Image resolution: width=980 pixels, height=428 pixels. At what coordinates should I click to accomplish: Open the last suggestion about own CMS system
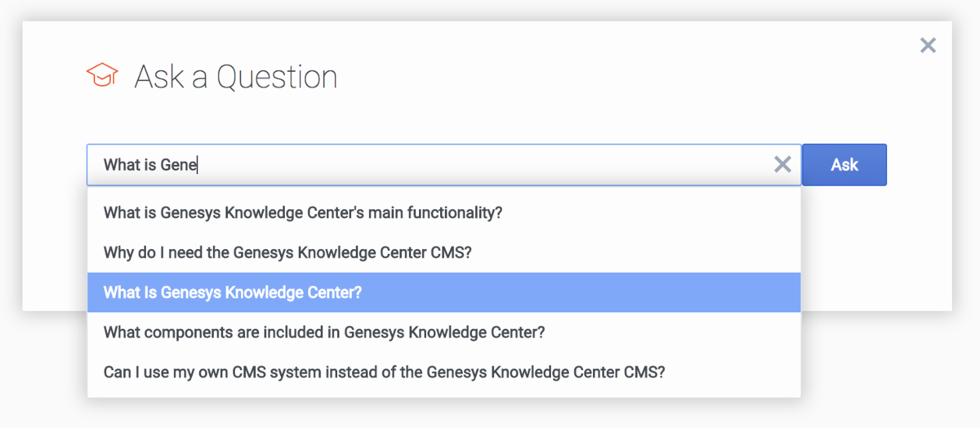[x=384, y=372]
